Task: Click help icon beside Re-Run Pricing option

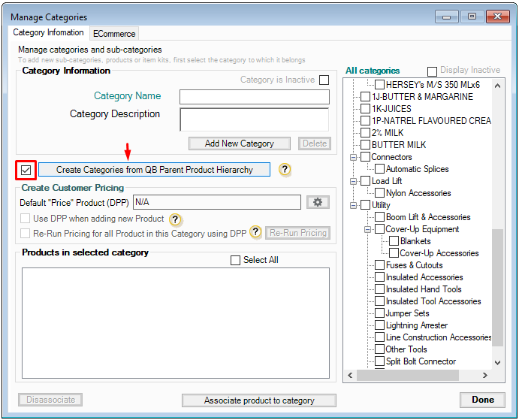Action: tap(255, 233)
